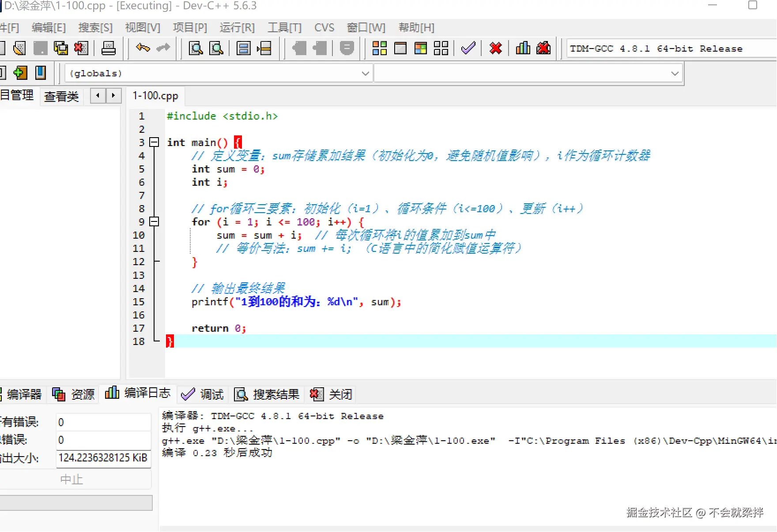Switch to the 编译日志 tab
The width and height of the screenshot is (777, 532).
[x=138, y=393]
